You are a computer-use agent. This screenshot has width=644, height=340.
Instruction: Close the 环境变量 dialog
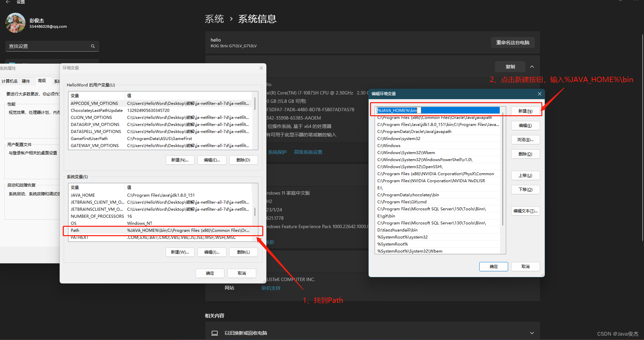(x=261, y=68)
